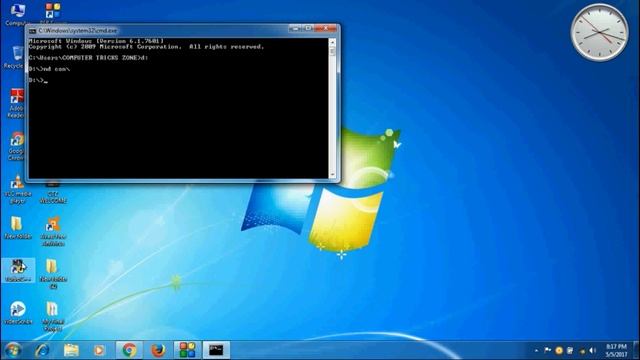Open the Recycle Bin desktop icon
The width and height of the screenshot is (640, 360).
click(16, 57)
